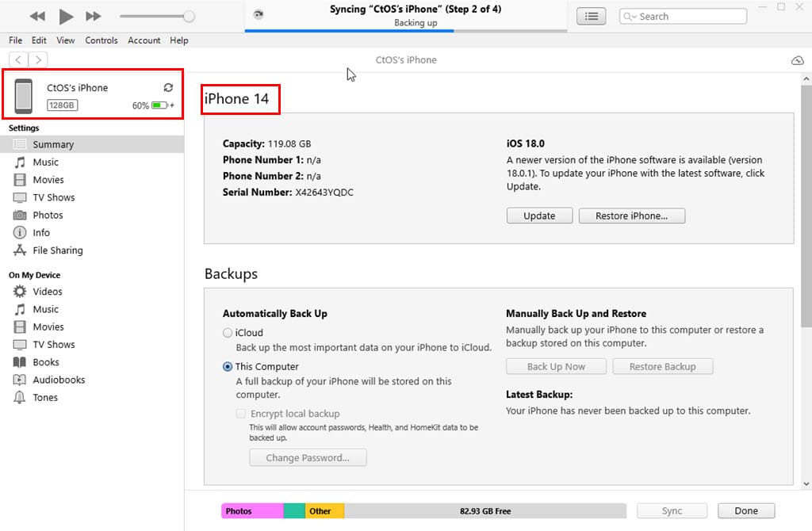812x531 pixels.
Task: Click the iOS 18.0 version label
Action: coord(526,144)
